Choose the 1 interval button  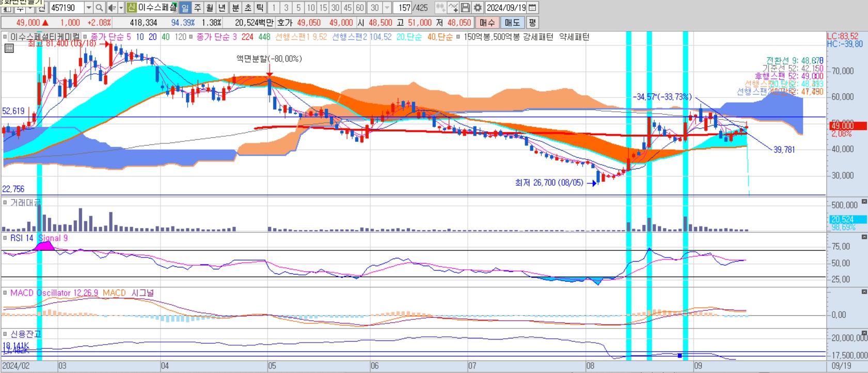(x=274, y=8)
